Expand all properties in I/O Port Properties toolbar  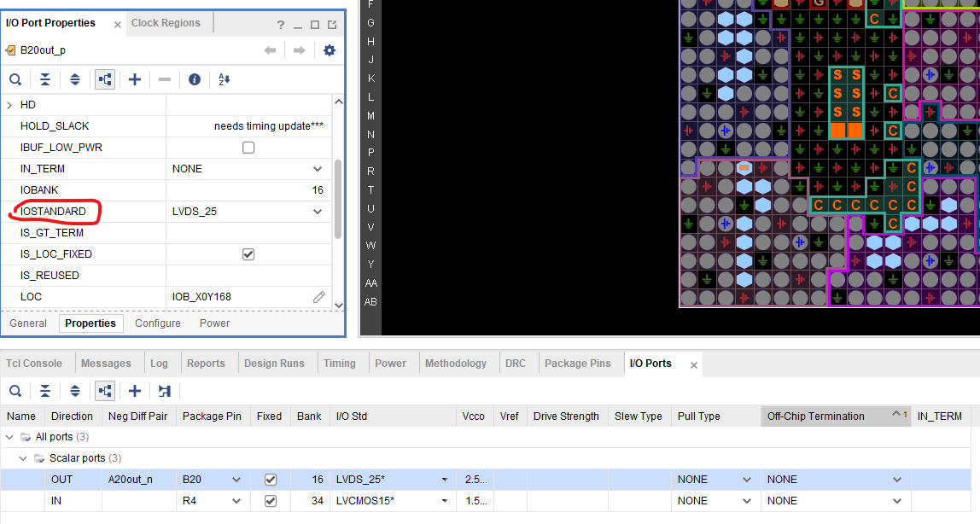coord(75,79)
